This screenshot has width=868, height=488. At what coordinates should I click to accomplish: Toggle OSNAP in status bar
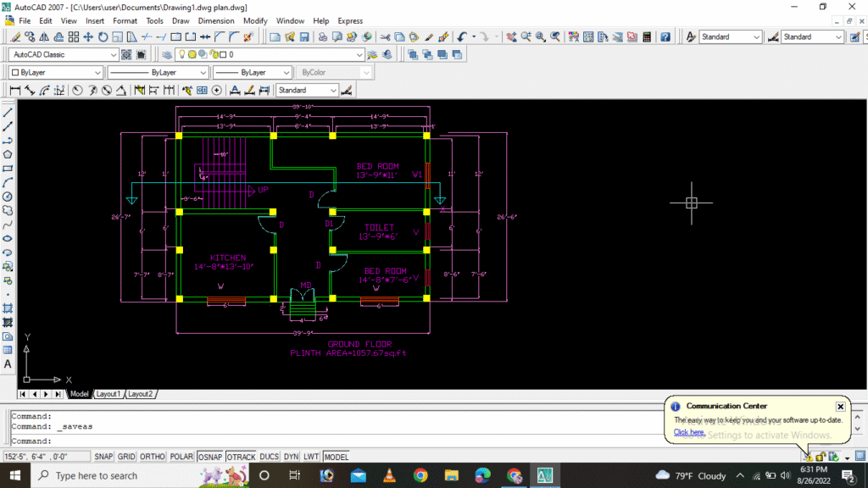point(210,457)
